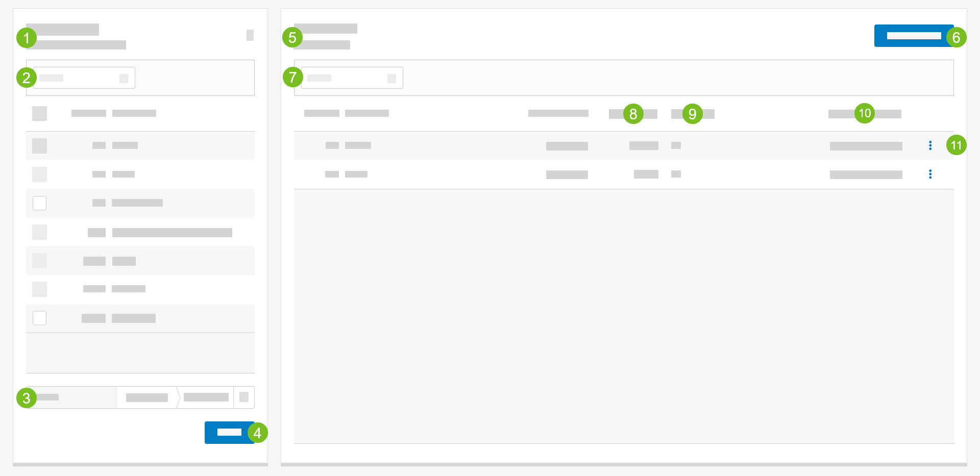Select the middle segment of the left pagination bar
Viewport: 980px width, 476px height.
(147, 397)
